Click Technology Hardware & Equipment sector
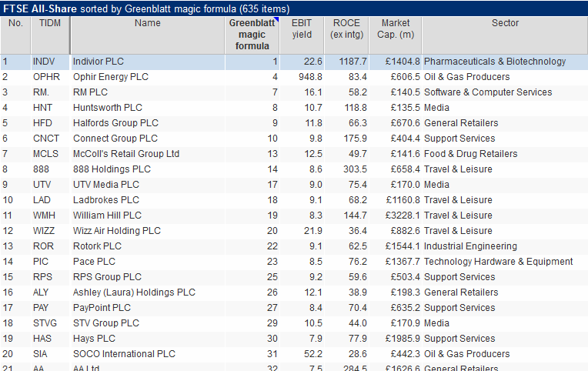This screenshot has width=588, height=371. click(498, 262)
